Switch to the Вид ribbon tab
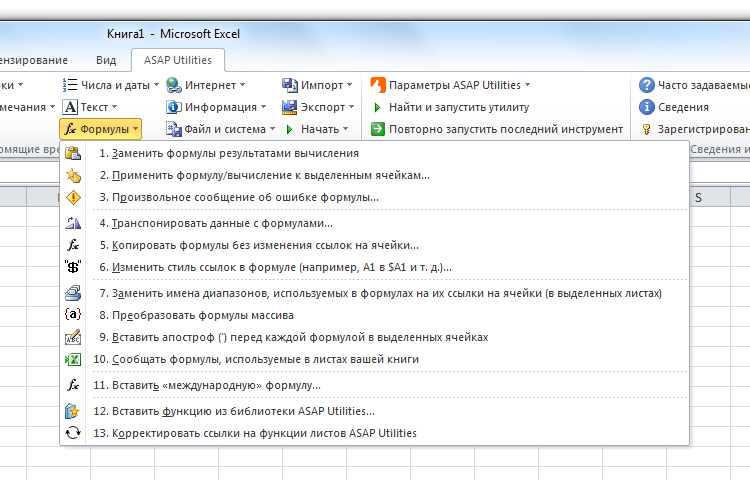Screen dimensions: 750x480 pyautogui.click(x=106, y=60)
